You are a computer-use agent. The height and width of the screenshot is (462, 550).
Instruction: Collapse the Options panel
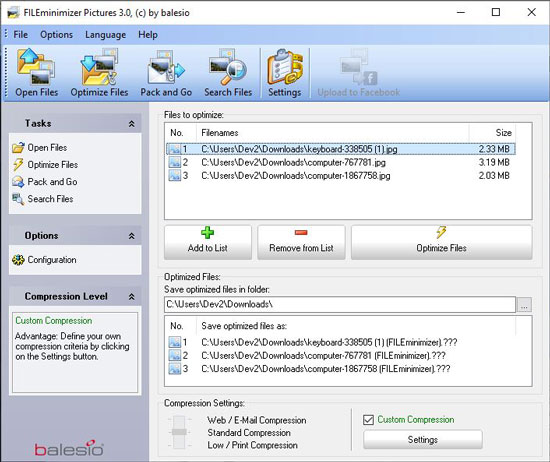click(132, 236)
